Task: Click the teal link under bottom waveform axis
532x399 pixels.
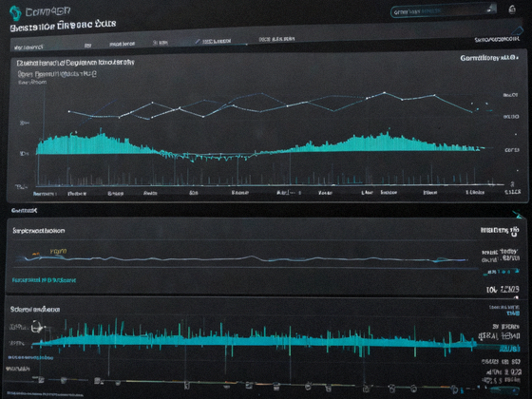Action: (30, 357)
